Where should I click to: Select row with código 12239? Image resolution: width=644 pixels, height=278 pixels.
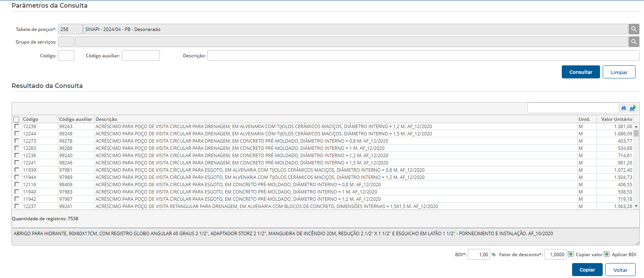coord(17,126)
